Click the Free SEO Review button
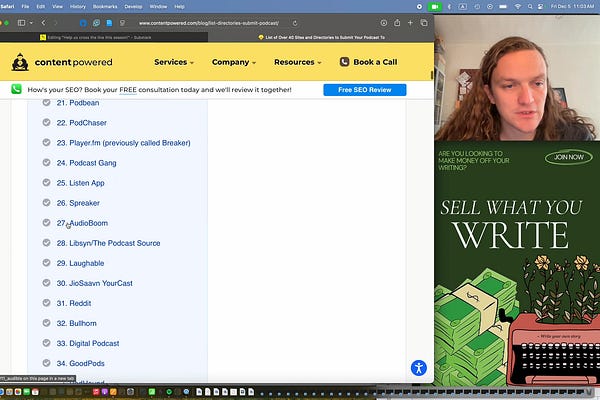The height and width of the screenshot is (400, 600). (x=365, y=90)
